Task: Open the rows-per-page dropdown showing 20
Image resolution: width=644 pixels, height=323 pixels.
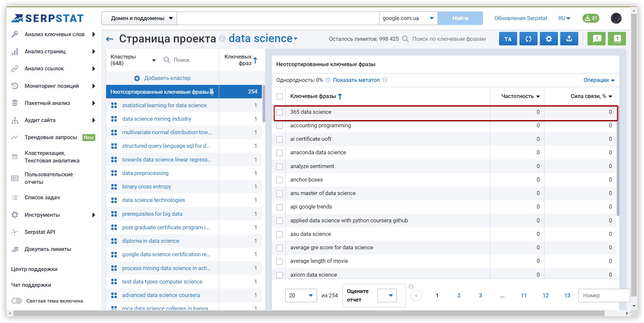Action: pos(301,295)
